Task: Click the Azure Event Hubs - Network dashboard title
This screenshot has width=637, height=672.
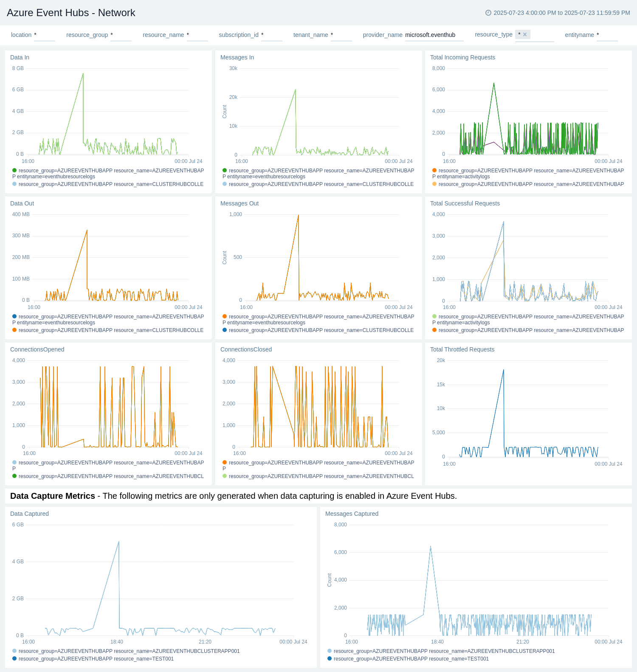Action: (x=71, y=13)
